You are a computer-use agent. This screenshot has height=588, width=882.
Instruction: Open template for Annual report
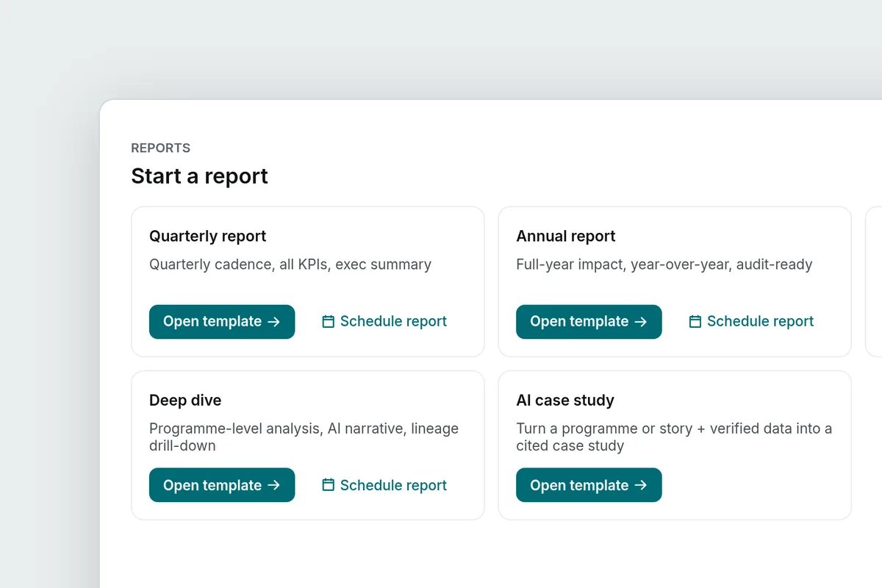pos(589,322)
